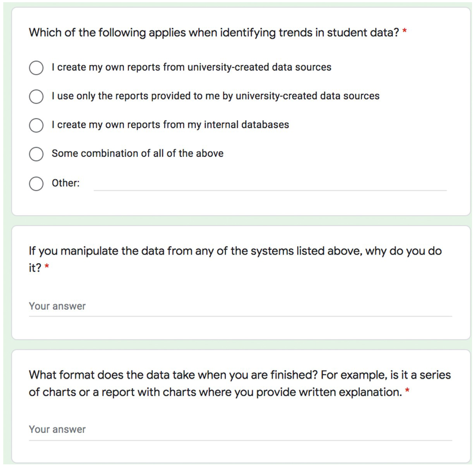The width and height of the screenshot is (476, 467).
Task: Select the 'Some combination of all of the above' radio
Action: click(x=36, y=154)
